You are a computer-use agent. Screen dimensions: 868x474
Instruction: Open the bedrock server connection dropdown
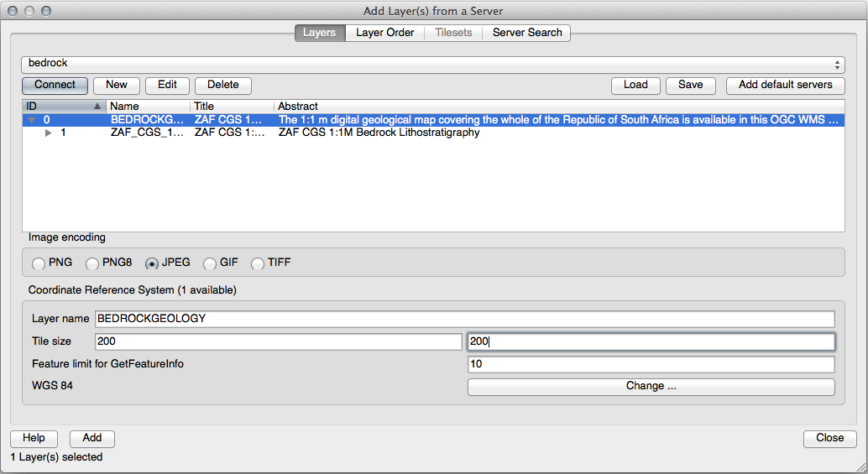(433, 64)
